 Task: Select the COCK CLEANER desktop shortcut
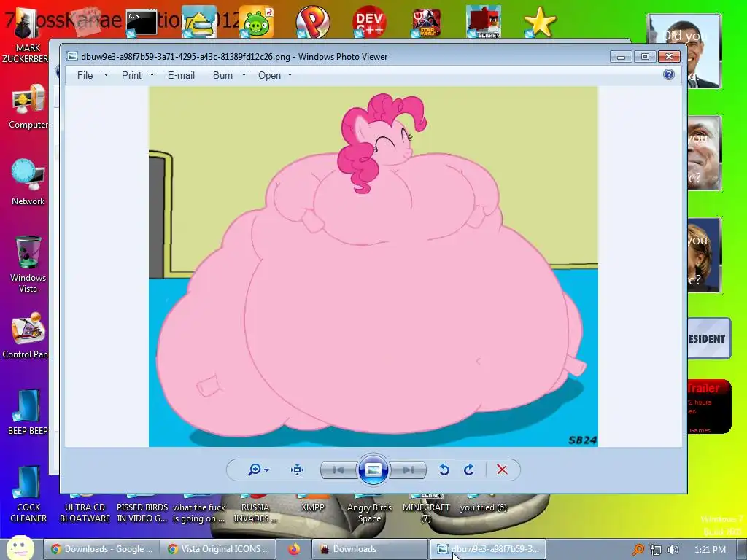tap(28, 494)
